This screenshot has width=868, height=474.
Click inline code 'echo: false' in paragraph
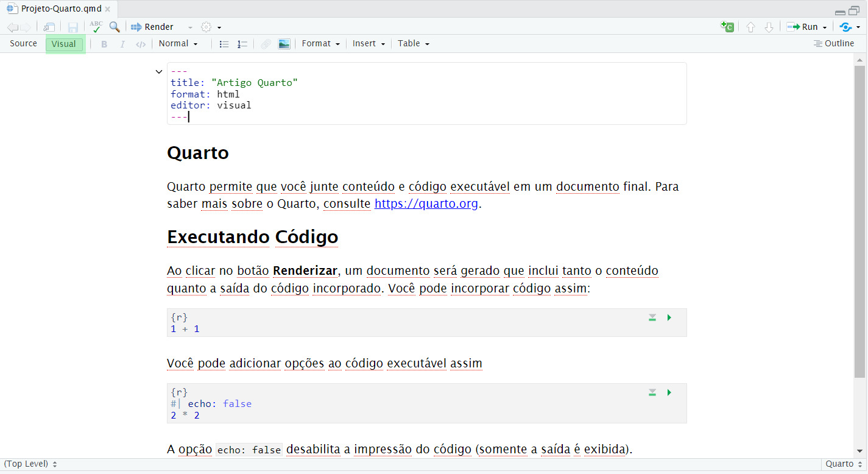[x=249, y=450]
